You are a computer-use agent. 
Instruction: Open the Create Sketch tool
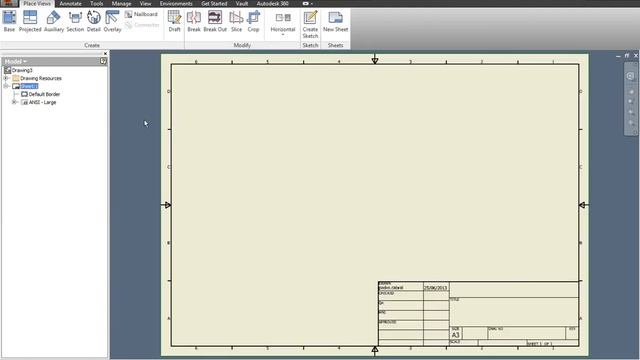(310, 24)
